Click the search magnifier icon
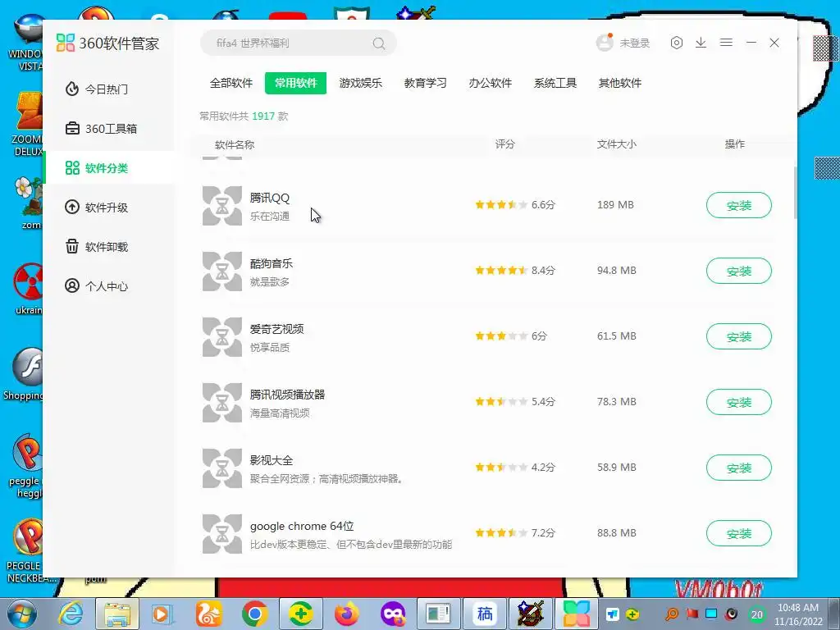 (x=379, y=43)
